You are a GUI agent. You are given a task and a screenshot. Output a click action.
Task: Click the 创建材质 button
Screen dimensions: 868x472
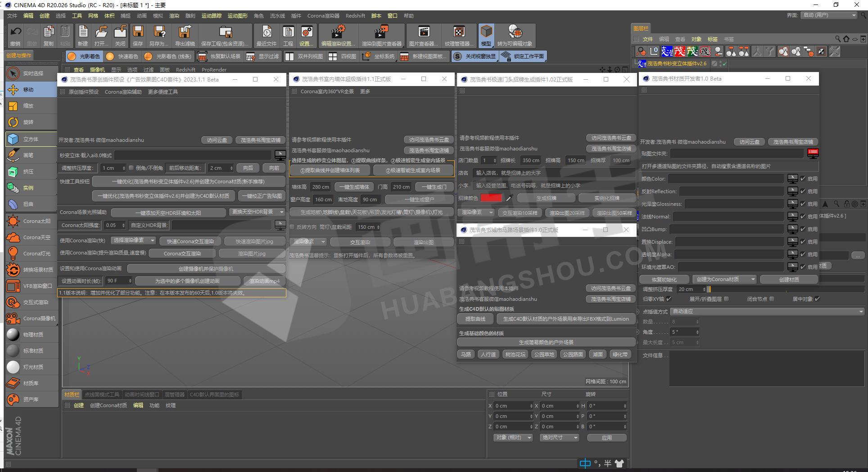pyautogui.click(x=789, y=280)
